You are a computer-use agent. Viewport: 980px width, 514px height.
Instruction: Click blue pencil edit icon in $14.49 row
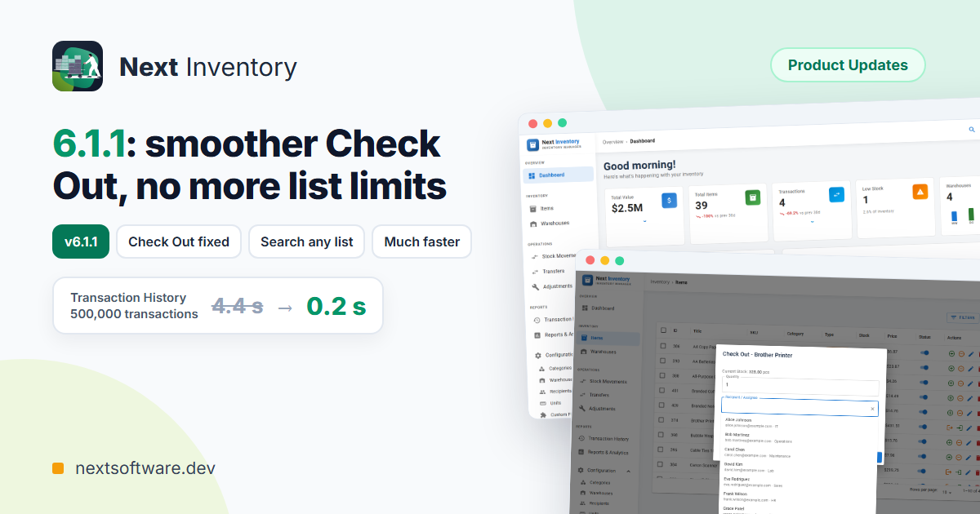pyautogui.click(x=970, y=397)
